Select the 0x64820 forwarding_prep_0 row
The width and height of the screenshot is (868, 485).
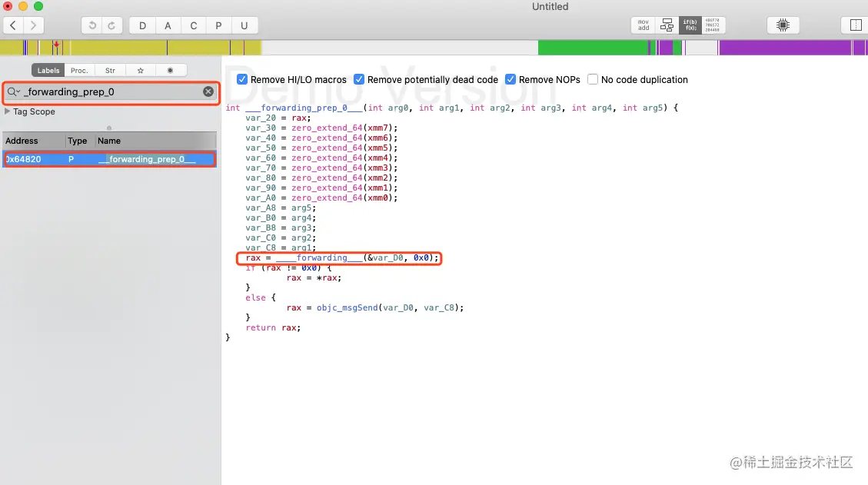(x=110, y=159)
